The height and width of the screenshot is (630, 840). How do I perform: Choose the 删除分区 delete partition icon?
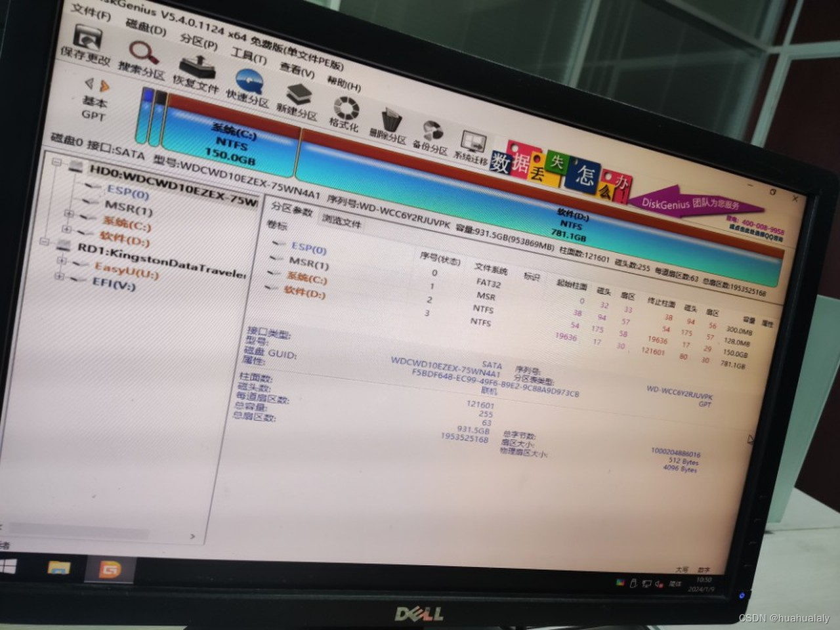pos(389,127)
